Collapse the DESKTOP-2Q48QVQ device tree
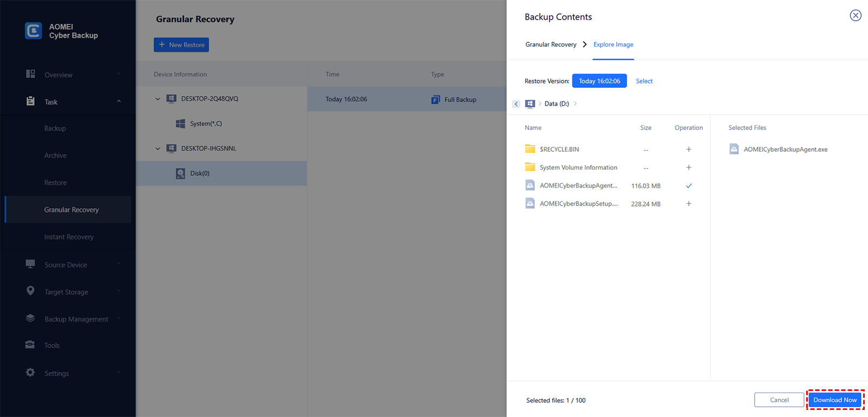This screenshot has height=417, width=868. coord(158,99)
